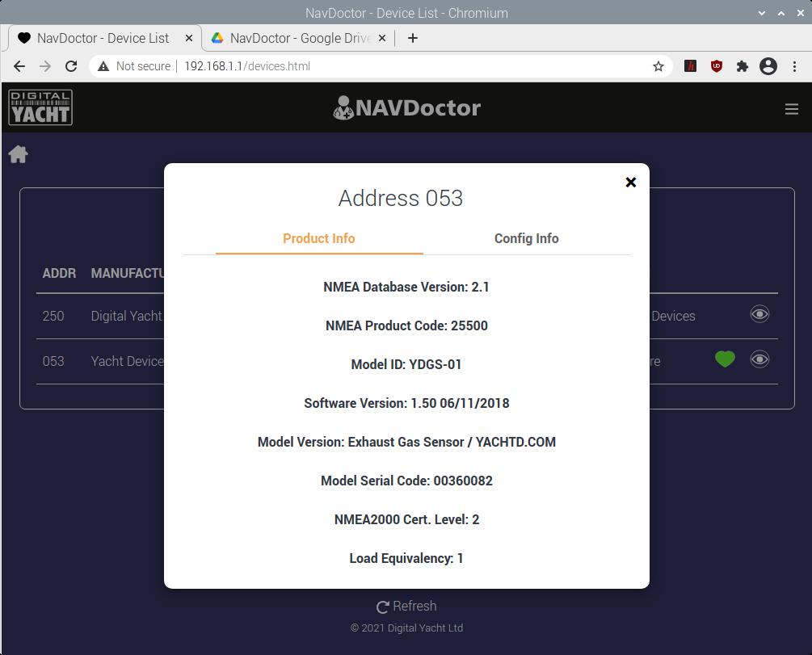Image resolution: width=812 pixels, height=655 pixels.
Task: Select the NMEA2000 Cert. Level line
Action: pos(406,520)
